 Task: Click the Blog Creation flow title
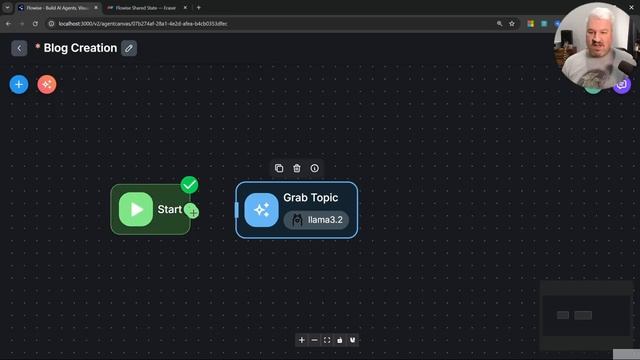tap(80, 48)
